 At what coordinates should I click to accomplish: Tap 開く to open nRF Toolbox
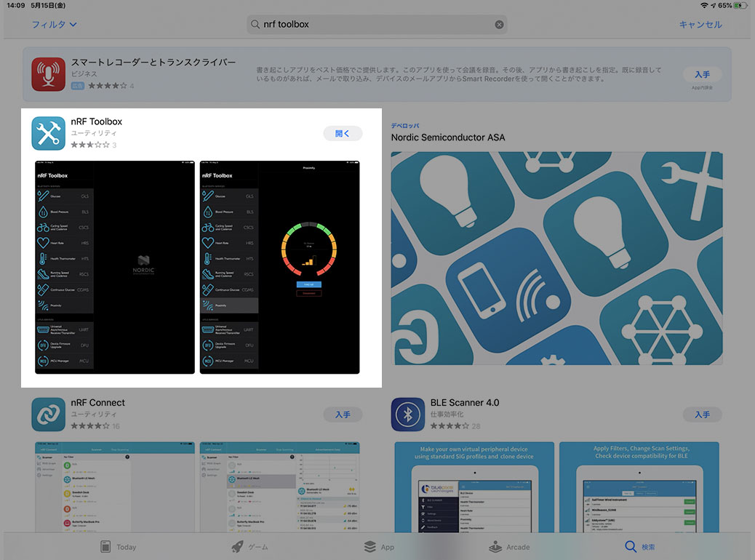point(343,133)
